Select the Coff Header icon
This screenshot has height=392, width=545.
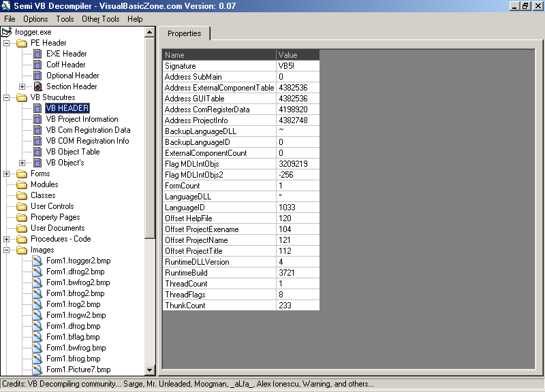tap(37, 64)
